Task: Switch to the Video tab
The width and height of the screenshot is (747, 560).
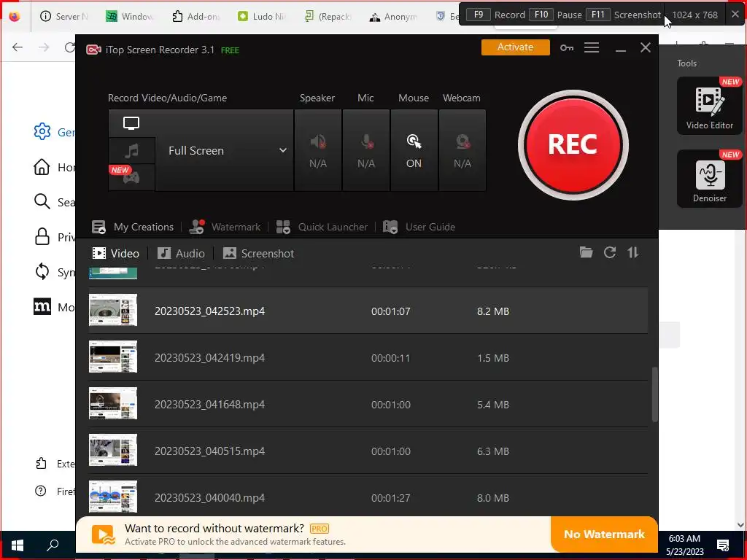Action: (115, 253)
